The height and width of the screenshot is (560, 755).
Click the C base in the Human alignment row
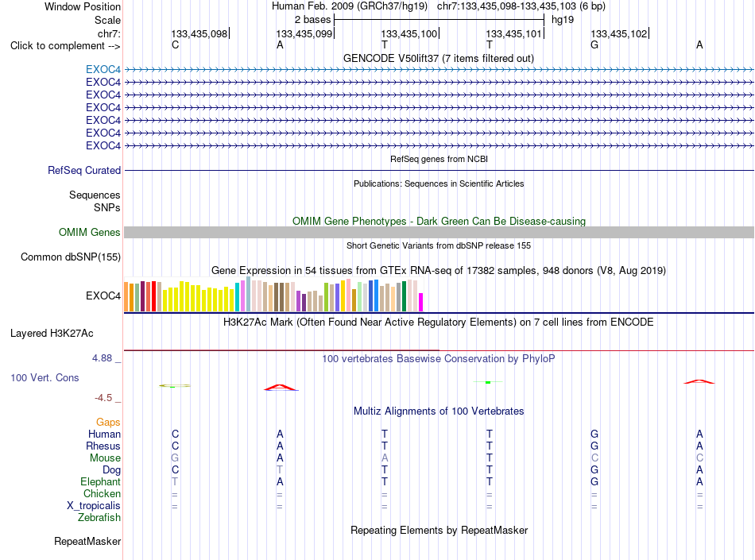tap(176, 434)
